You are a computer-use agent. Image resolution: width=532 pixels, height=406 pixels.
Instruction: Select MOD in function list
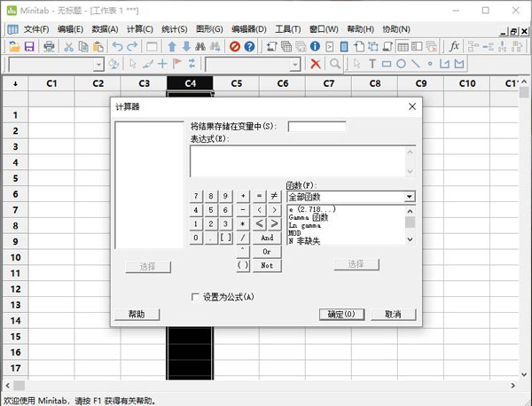click(294, 233)
